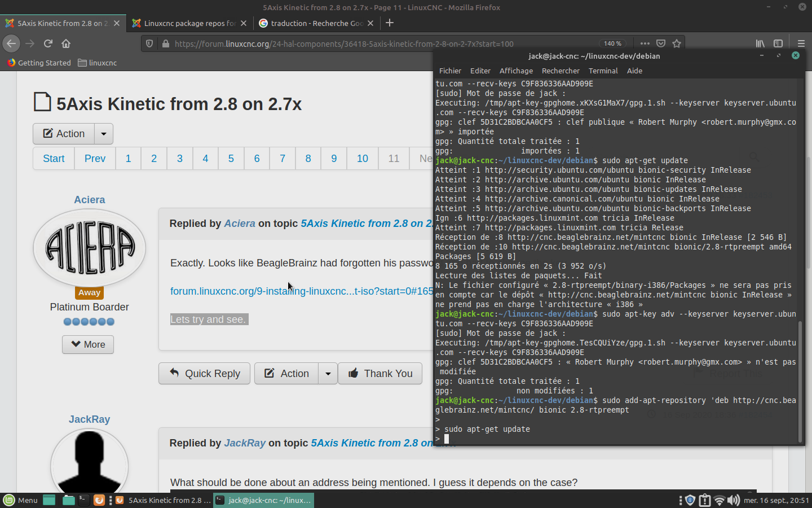Open the forum.linuxcnc.org installing-linuxcnc link
The height and width of the screenshot is (508, 812).
[x=302, y=291]
